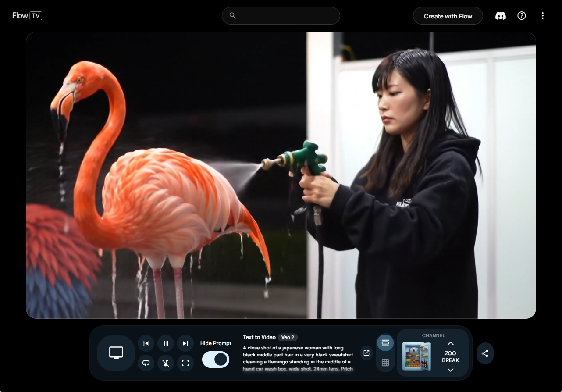This screenshot has width=562, height=392.
Task: Switch to grid view of videos
Action: (x=385, y=363)
